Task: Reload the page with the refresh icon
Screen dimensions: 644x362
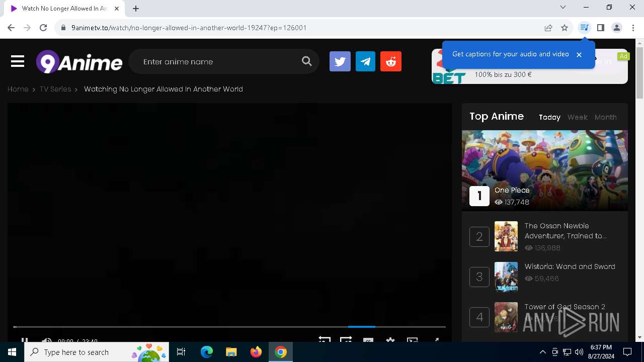Action: point(43,28)
